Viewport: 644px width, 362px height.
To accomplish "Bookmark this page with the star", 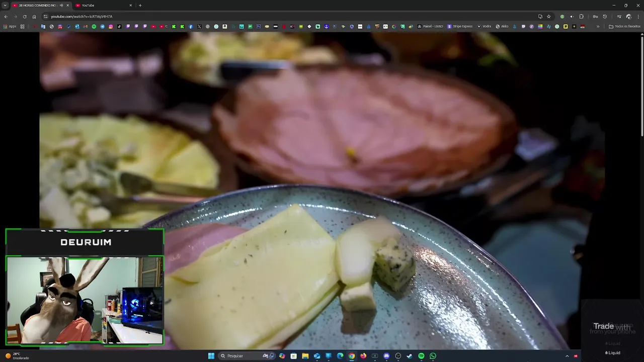I will (x=549, y=16).
